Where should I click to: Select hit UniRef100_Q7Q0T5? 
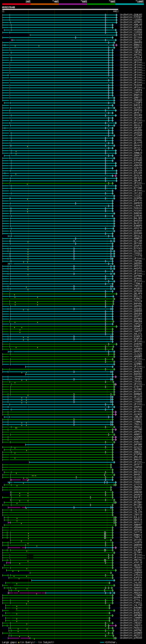[131, 387]
